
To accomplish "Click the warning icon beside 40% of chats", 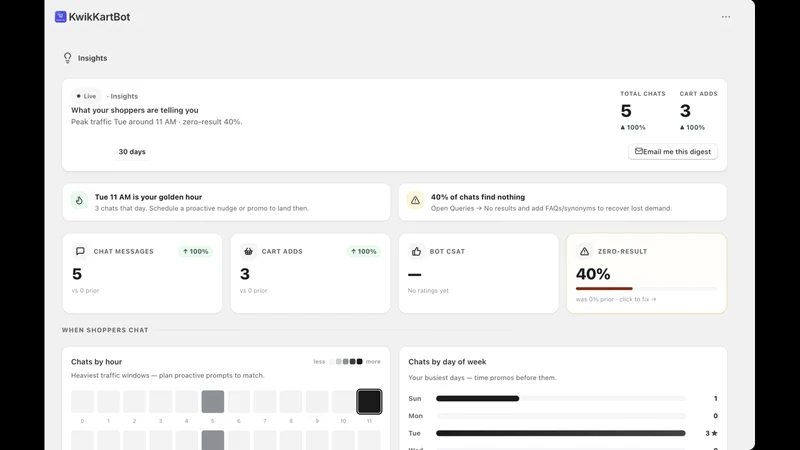I will 415,201.
